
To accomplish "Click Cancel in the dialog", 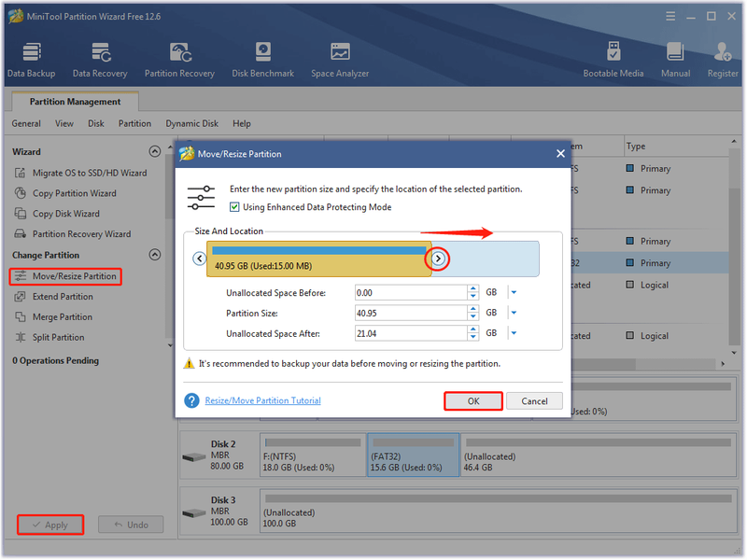I will (534, 401).
